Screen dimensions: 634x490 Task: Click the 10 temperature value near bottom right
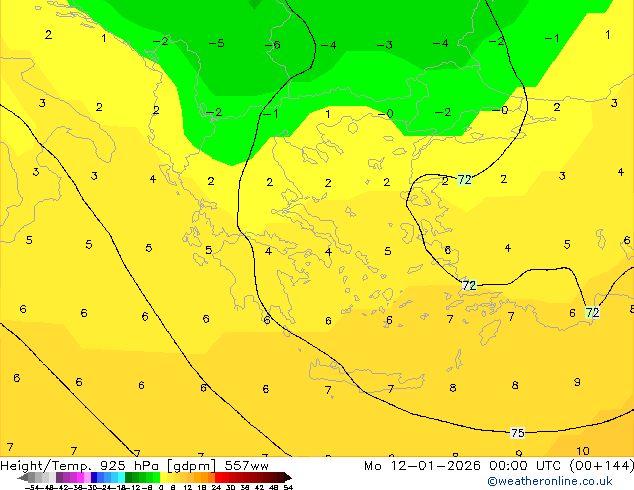pos(583,451)
